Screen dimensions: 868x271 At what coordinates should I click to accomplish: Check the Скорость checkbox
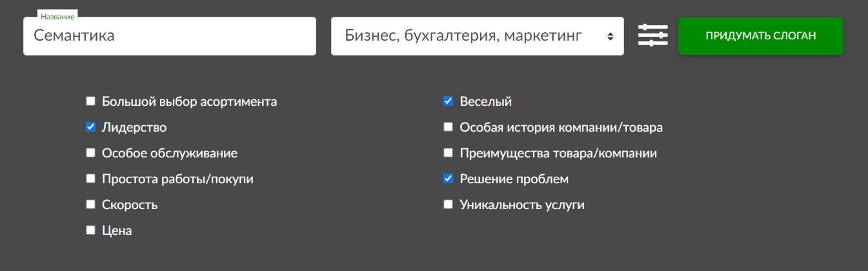(x=91, y=205)
